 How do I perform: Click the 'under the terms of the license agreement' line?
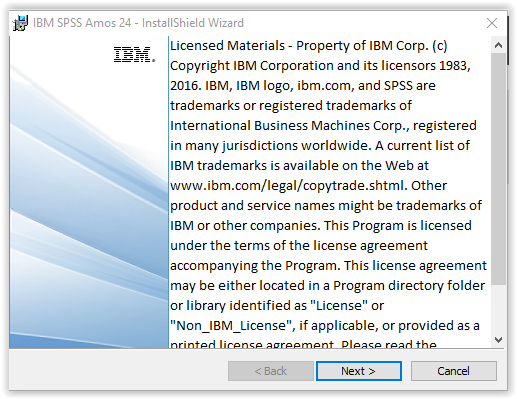tap(299, 246)
